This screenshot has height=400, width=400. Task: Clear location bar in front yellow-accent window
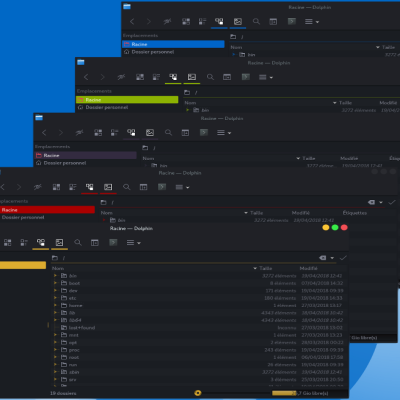coord(322,258)
